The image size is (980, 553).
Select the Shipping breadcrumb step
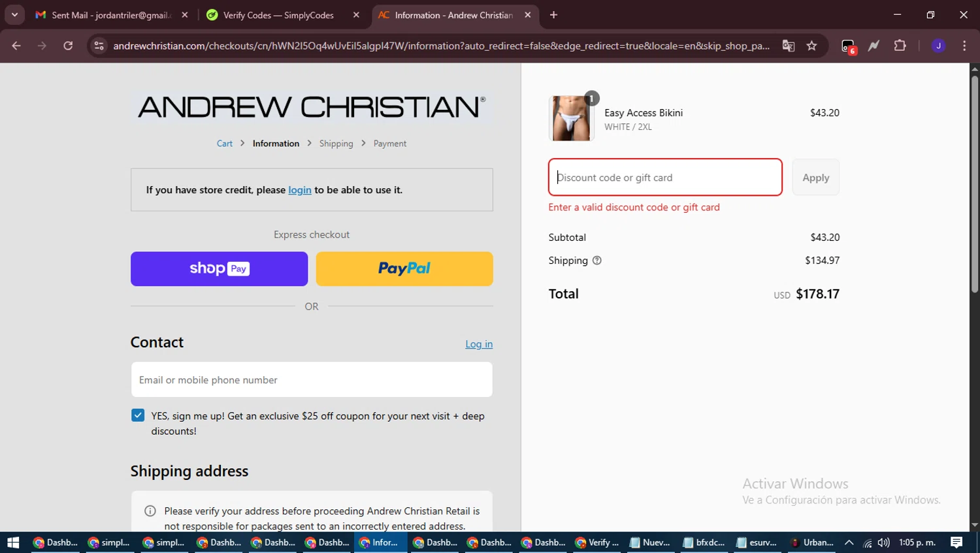tap(336, 144)
